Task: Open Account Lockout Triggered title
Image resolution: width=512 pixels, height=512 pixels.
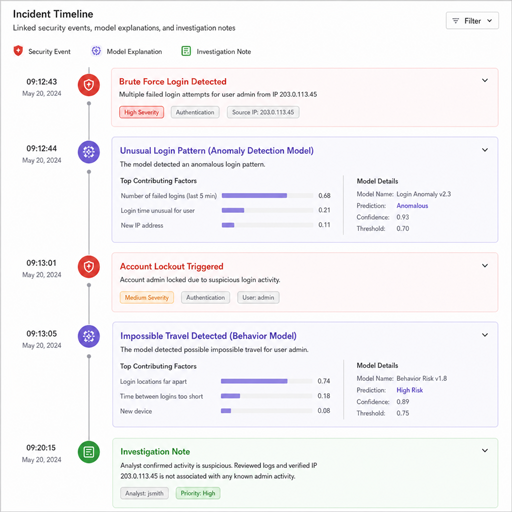Action: [171, 266]
